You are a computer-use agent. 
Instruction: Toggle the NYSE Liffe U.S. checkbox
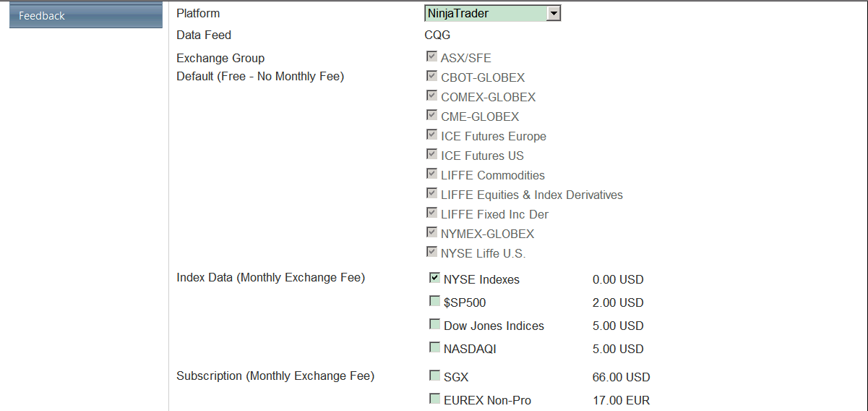click(x=431, y=252)
